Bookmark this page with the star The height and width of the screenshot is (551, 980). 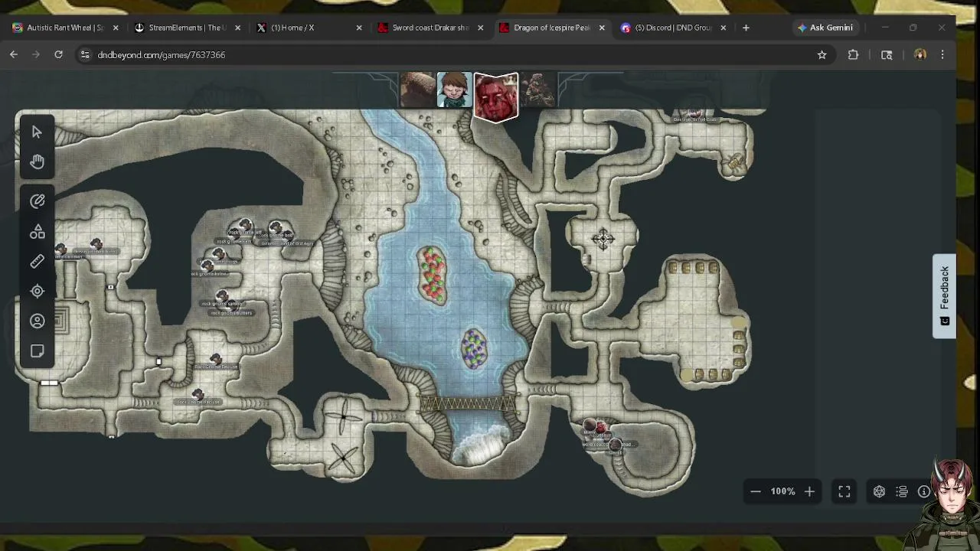[x=822, y=54]
